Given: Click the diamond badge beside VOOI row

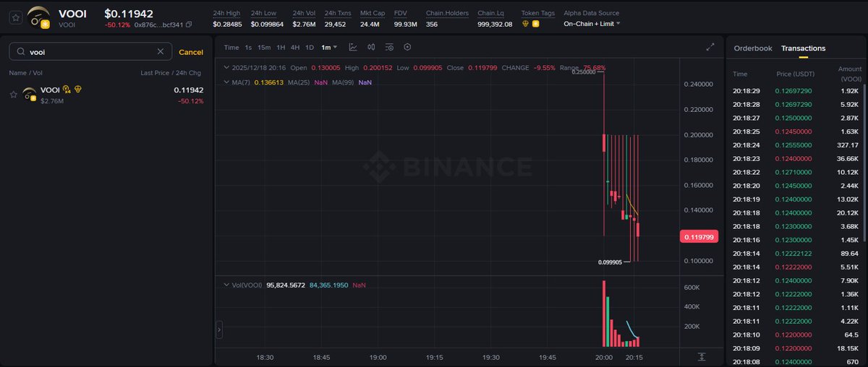Looking at the screenshot, I should (x=78, y=90).
